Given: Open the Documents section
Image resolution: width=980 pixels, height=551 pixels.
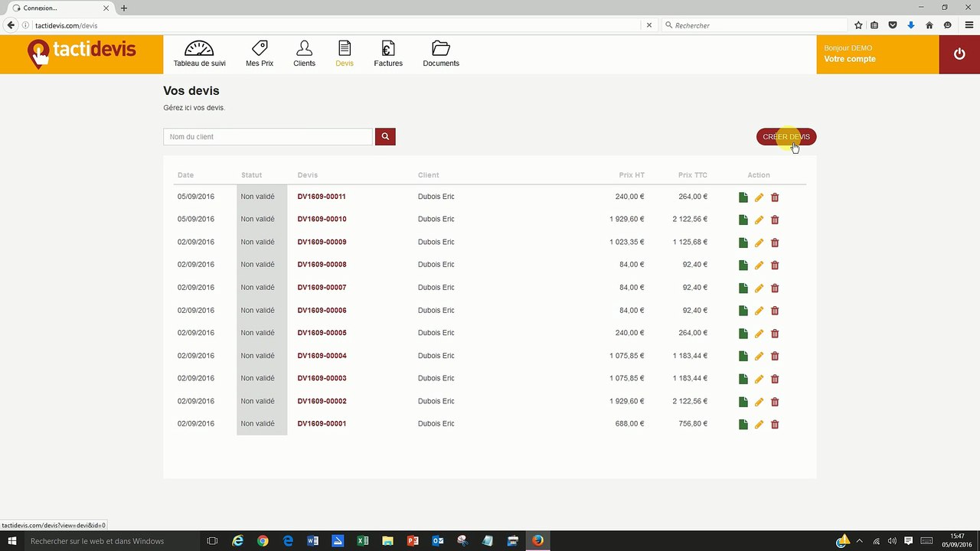Looking at the screenshot, I should click(441, 54).
